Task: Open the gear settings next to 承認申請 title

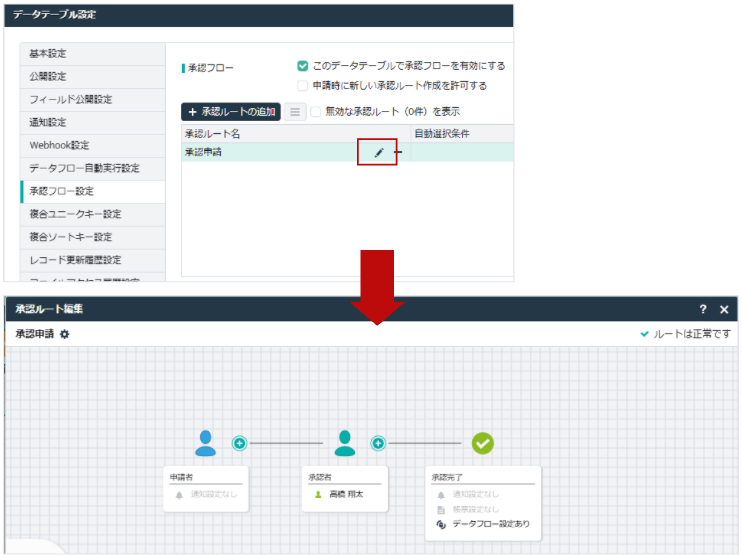Action: (65, 334)
